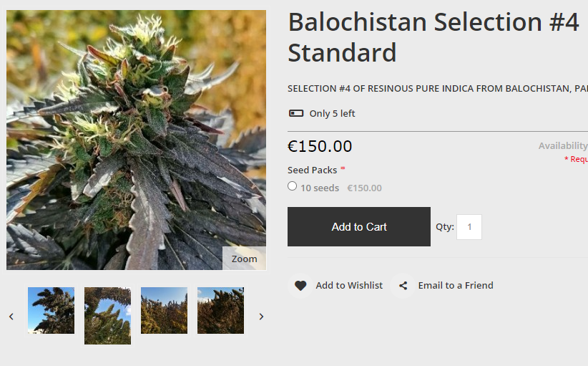Show the first thumbnail with blue sky
This screenshot has width=588, height=366.
pyautogui.click(x=51, y=311)
